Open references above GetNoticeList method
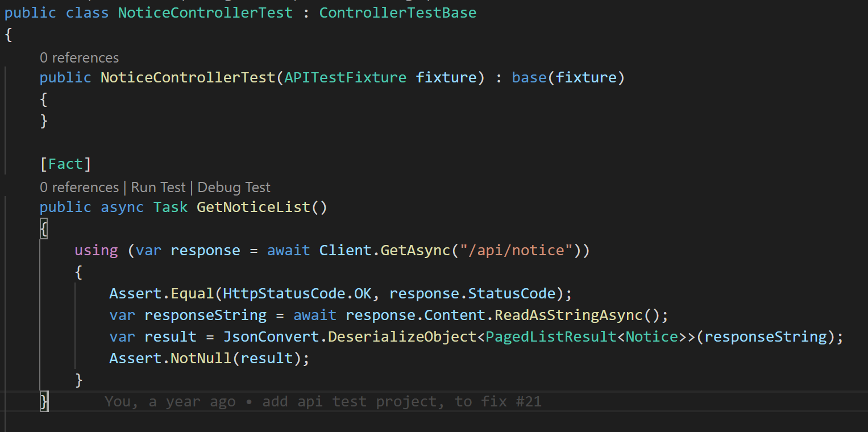This screenshot has width=868, height=432. [x=79, y=187]
